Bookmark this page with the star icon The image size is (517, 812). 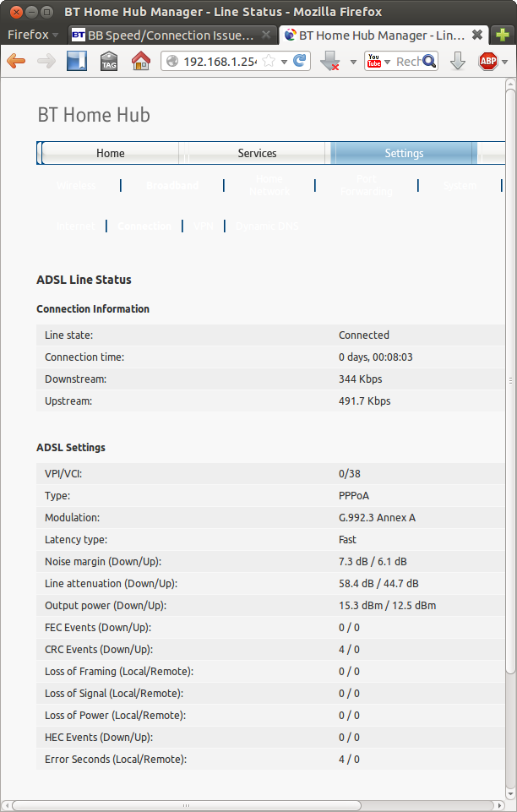click(x=269, y=61)
